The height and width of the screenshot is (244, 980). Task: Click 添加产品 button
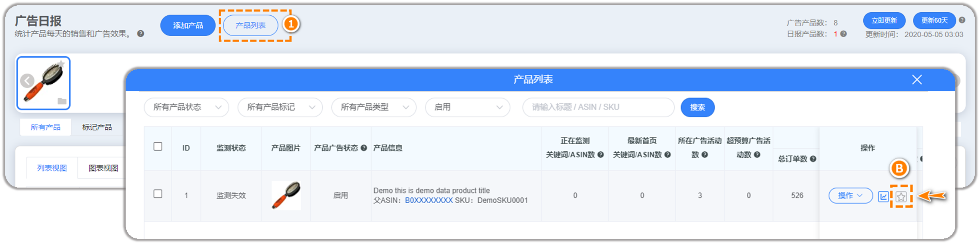point(188,25)
